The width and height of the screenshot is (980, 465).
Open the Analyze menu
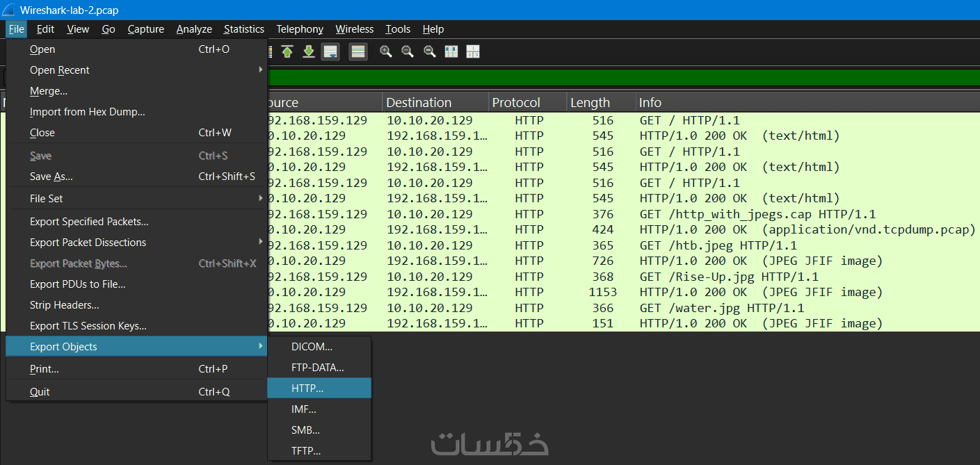click(x=194, y=29)
